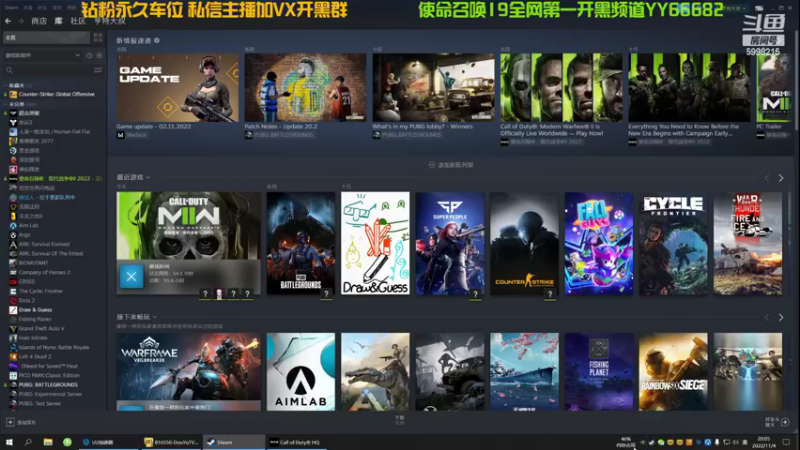Stop Call of Duty with blue X button

[x=131, y=277]
